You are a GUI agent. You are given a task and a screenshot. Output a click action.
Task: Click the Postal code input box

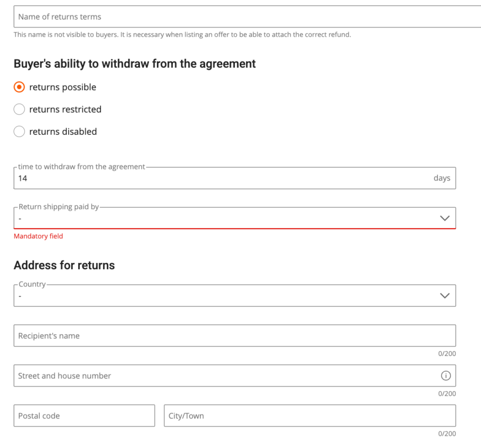(x=84, y=416)
